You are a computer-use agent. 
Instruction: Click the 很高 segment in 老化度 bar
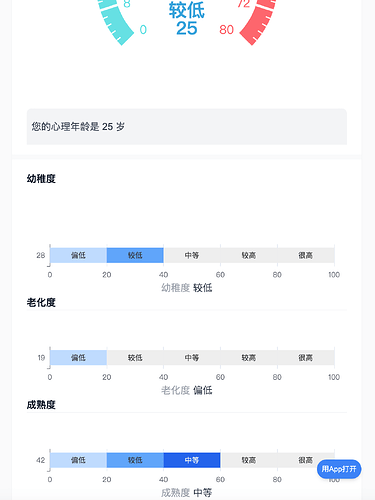[x=306, y=358]
